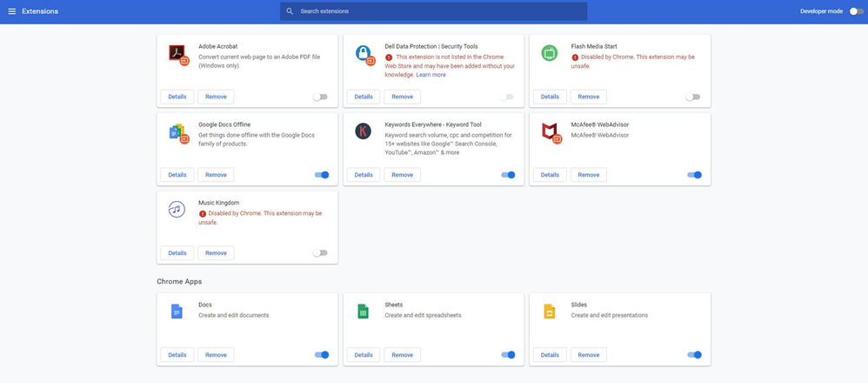Viewport: 868px width, 383px height.
Task: Click the Flash Media Start icon
Action: (549, 53)
